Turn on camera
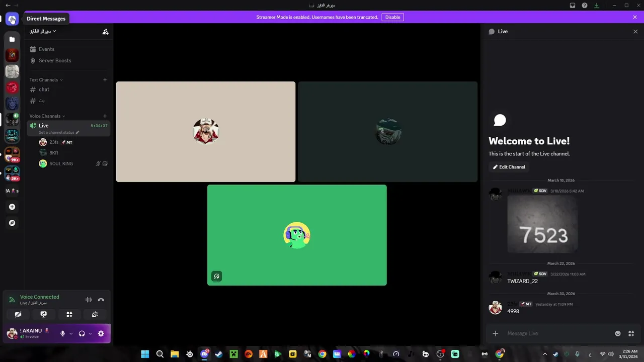Viewport: 644px width, 362px height. [18, 314]
